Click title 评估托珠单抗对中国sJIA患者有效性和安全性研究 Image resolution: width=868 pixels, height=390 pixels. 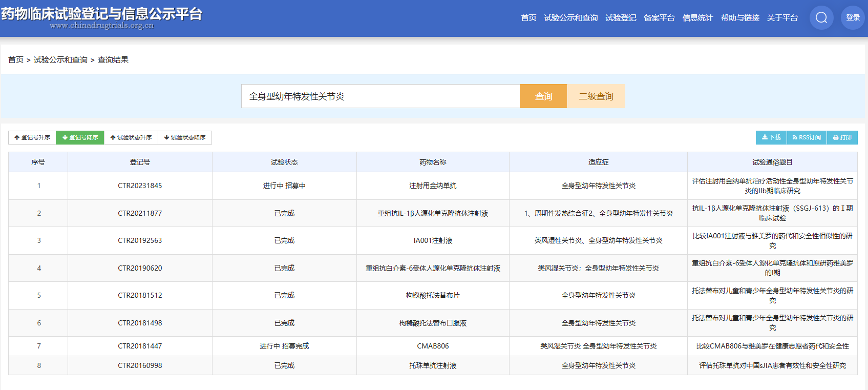[772, 365]
